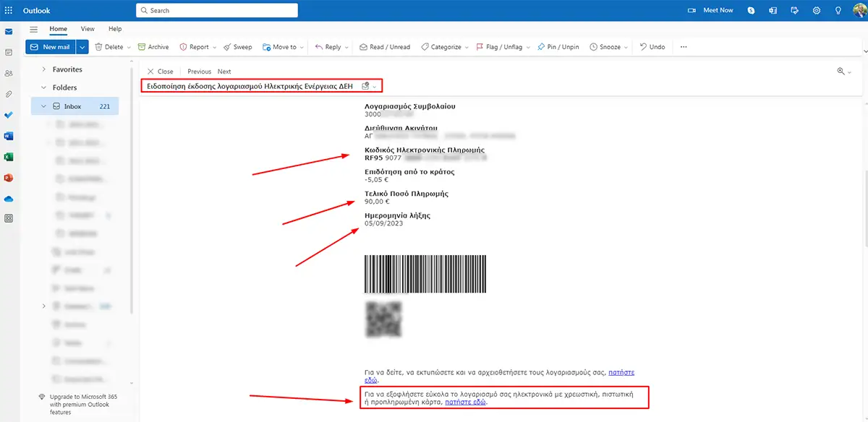Open the app launcher grid
This screenshot has width=868, height=422.
pyautogui.click(x=9, y=10)
